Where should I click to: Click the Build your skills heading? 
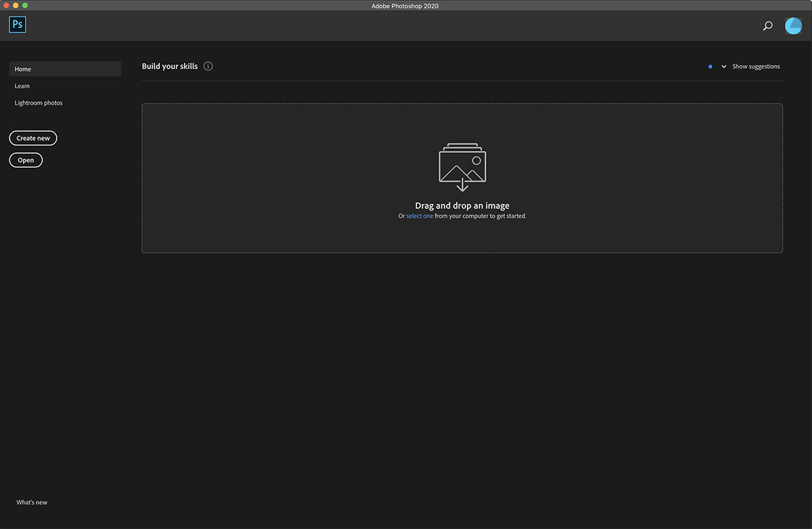[x=170, y=66]
